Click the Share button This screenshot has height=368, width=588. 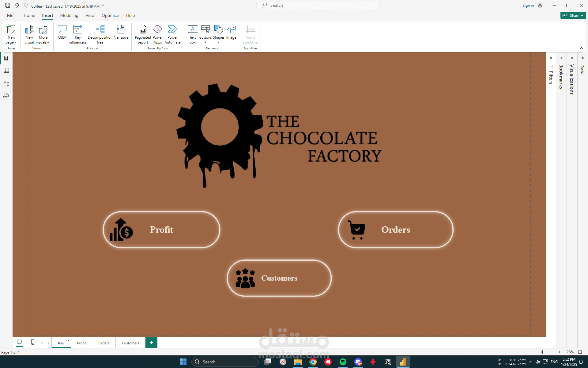(x=573, y=15)
